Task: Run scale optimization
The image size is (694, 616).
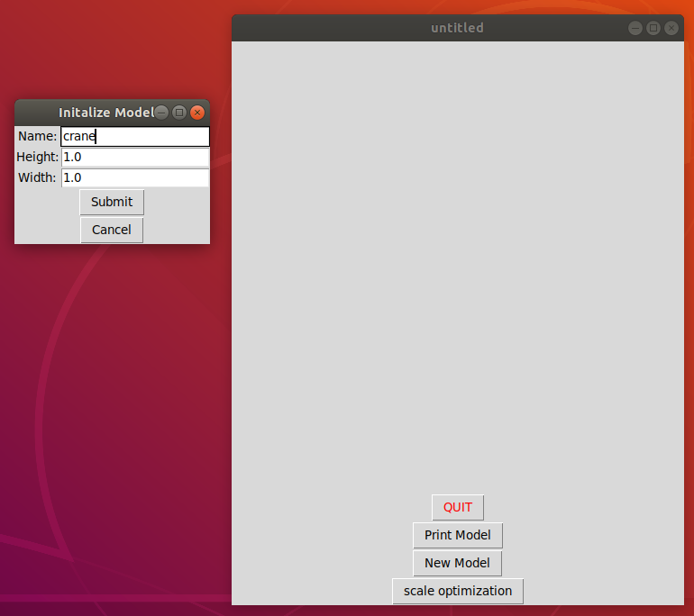Action: click(x=458, y=591)
